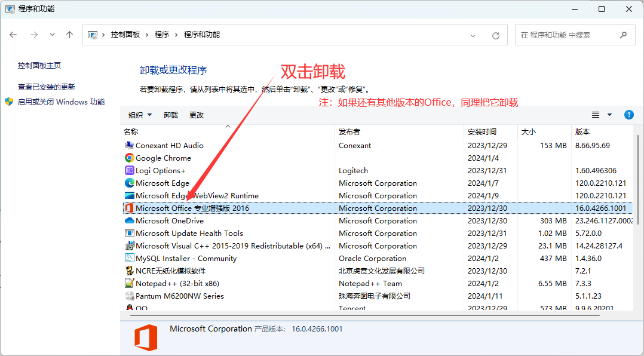Click the 更改 toolbar button
Image resolution: width=644 pixels, height=356 pixels.
pyautogui.click(x=197, y=115)
